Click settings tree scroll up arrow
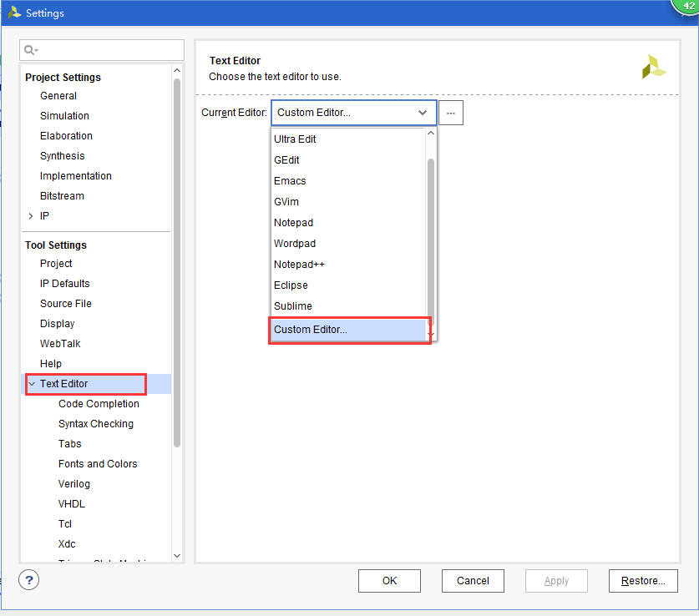699x616 pixels. tap(177, 70)
